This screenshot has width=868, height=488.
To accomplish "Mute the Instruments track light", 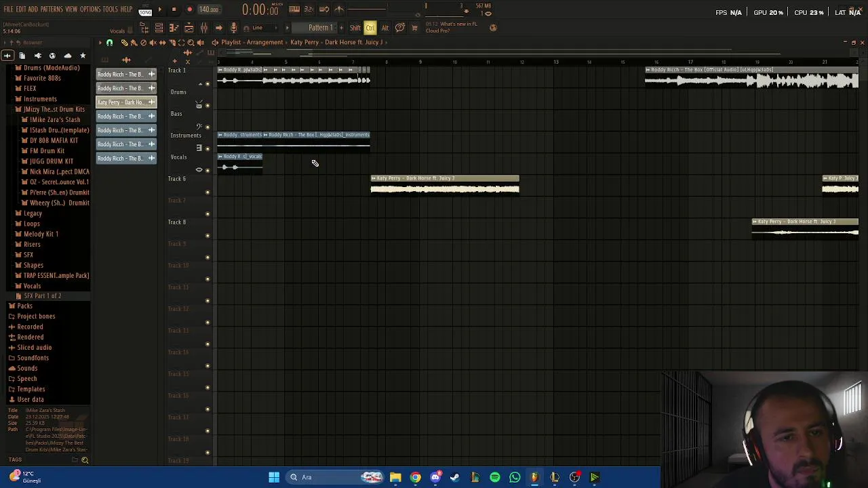I will (208, 149).
